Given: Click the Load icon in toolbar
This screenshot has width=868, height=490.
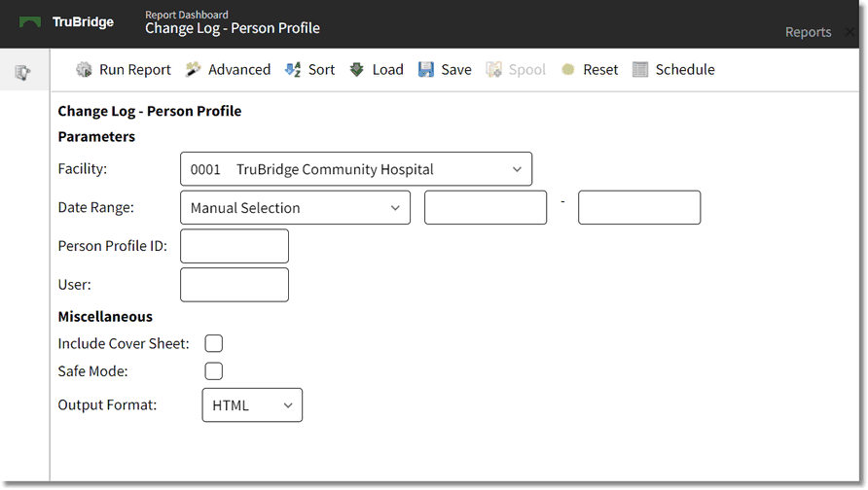Looking at the screenshot, I should pos(357,70).
